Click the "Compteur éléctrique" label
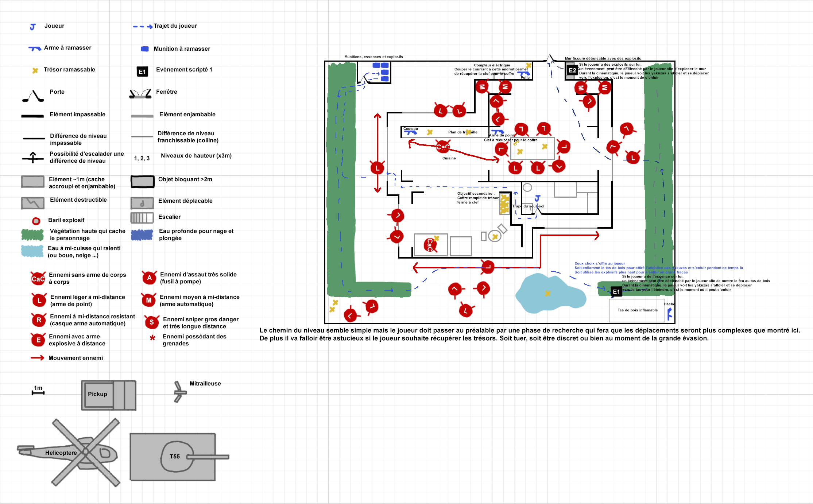The image size is (813, 504). coord(492,65)
